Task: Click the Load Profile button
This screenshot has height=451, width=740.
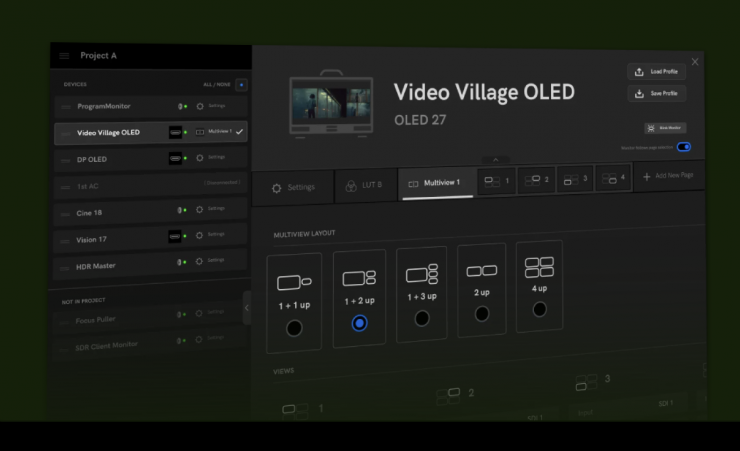Action: click(x=657, y=72)
